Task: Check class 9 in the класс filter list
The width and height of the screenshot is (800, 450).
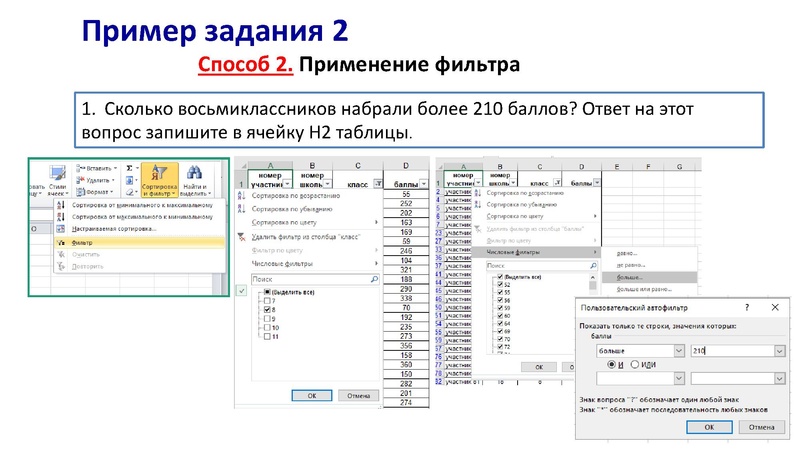Action: (267, 318)
